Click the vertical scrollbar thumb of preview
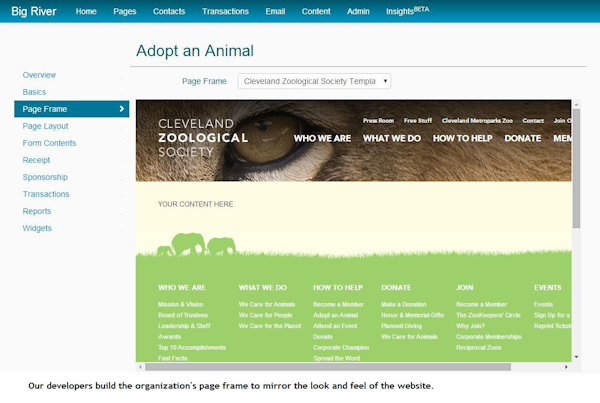The height and width of the screenshot is (403, 600). [x=576, y=168]
